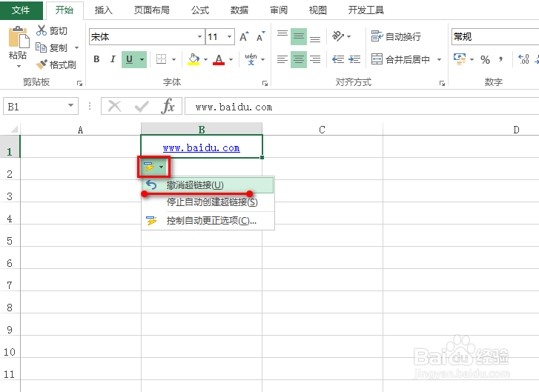Click the Insert Function fx icon

(x=168, y=106)
